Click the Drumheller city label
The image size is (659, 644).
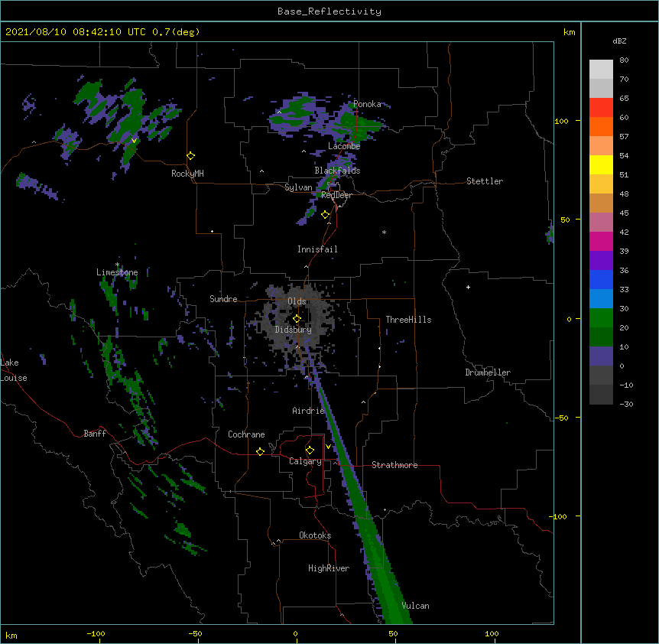(x=488, y=372)
